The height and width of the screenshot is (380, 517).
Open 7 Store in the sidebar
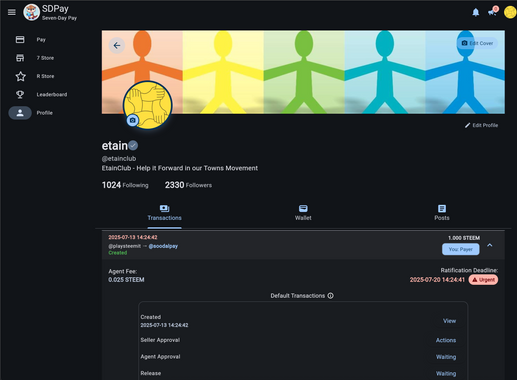45,58
